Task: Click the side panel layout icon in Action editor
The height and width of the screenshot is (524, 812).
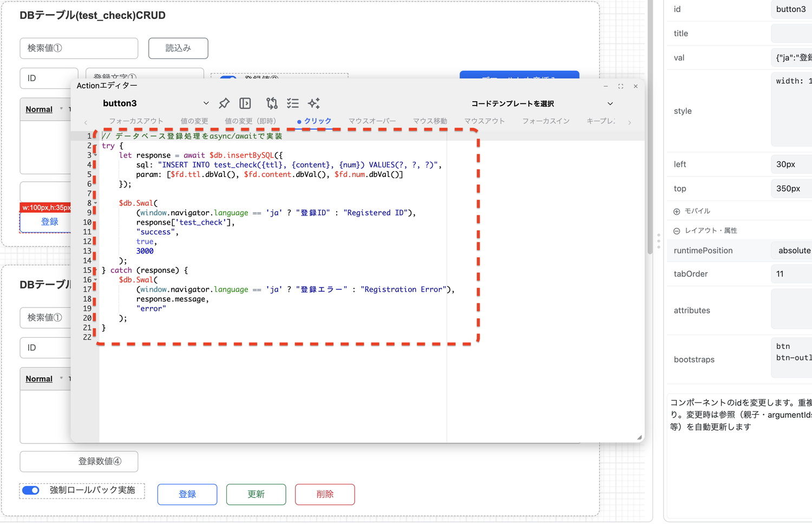Action: 245,103
